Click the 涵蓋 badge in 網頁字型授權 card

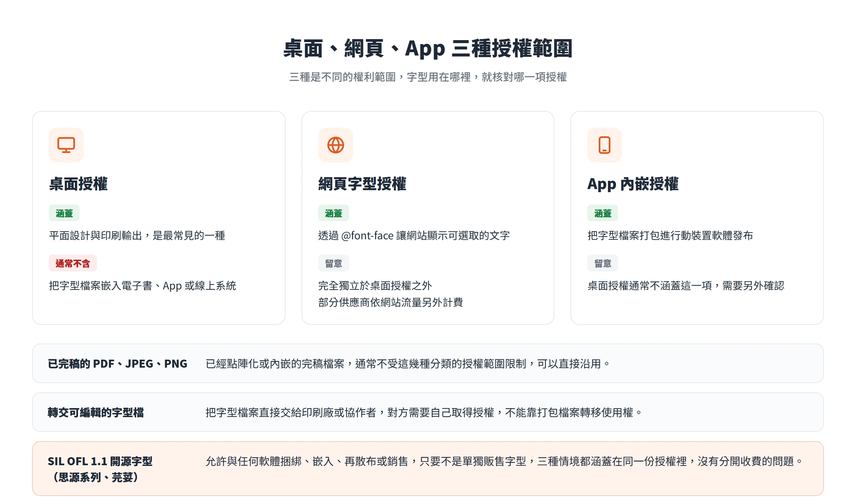pos(334,213)
